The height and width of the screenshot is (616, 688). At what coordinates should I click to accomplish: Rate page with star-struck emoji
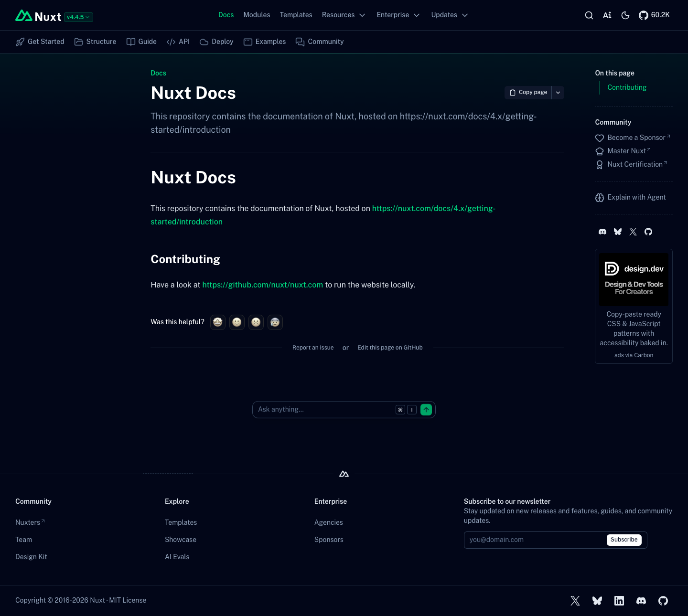[218, 322]
